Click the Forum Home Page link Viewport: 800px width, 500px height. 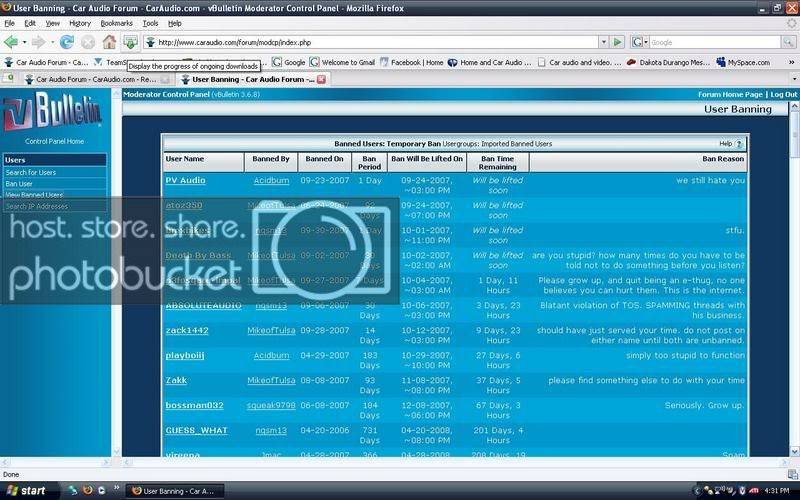pyautogui.click(x=730, y=94)
